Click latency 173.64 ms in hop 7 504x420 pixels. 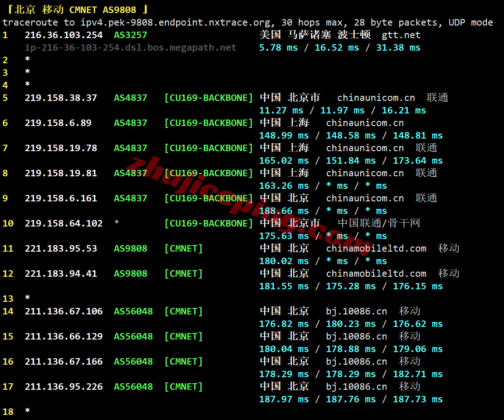(x=418, y=160)
